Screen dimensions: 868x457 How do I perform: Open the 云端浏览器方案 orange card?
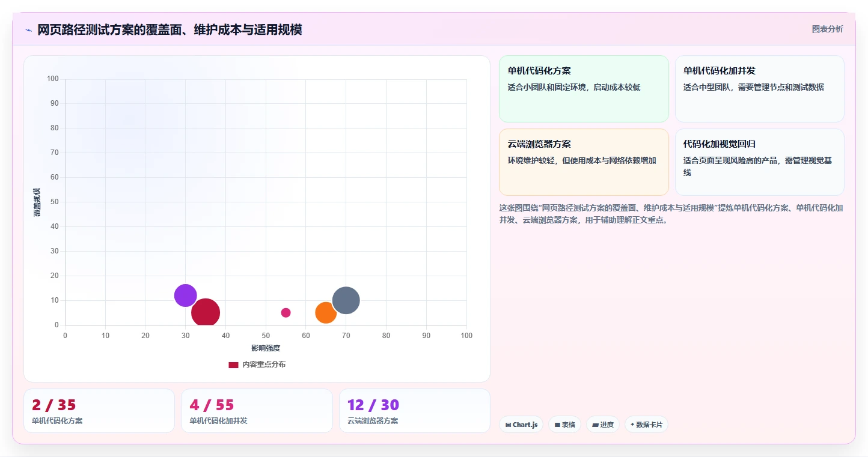584,162
